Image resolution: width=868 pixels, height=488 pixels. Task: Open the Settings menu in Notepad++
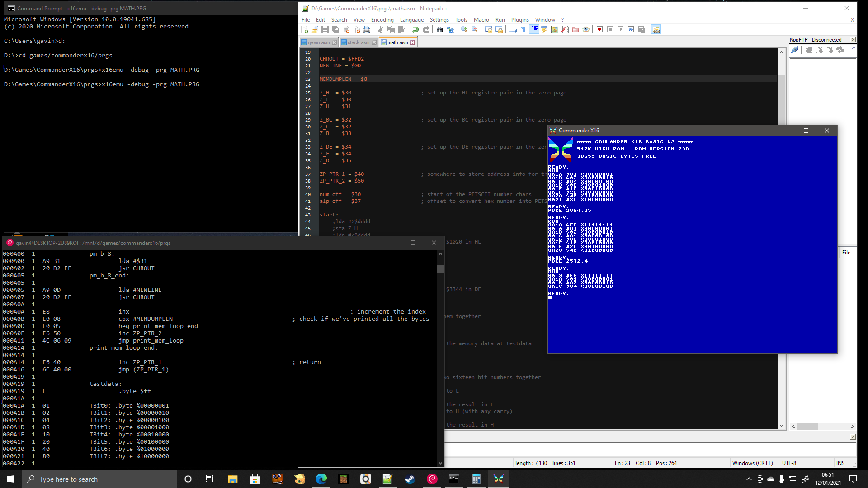(x=439, y=20)
